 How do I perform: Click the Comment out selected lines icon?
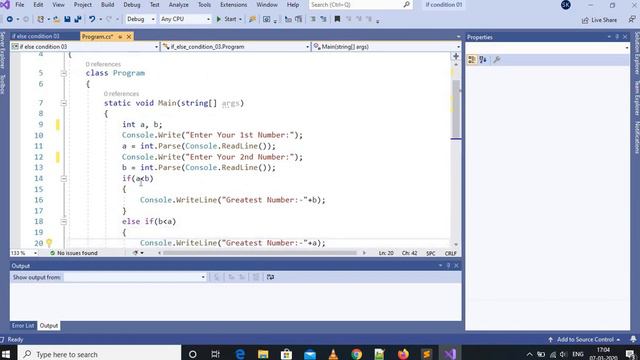pos(313,19)
